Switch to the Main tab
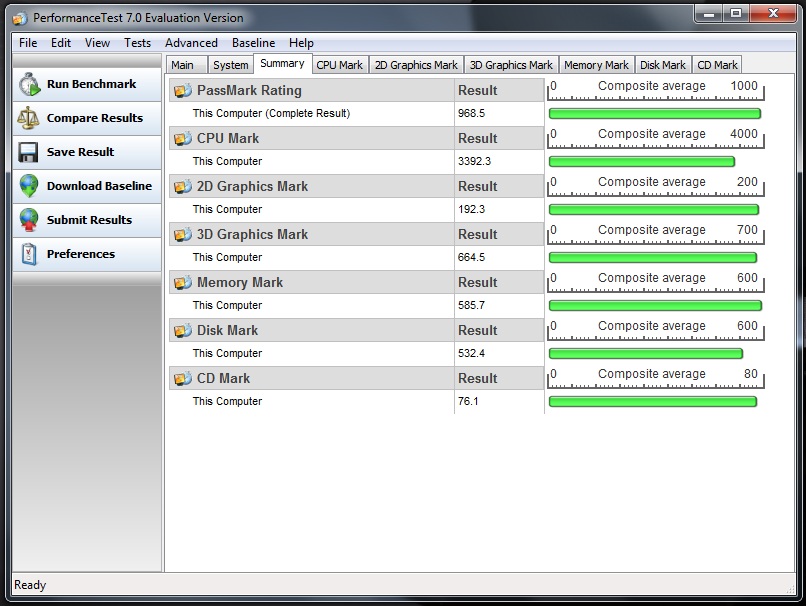Screen dimensions: 806x606 [186, 65]
